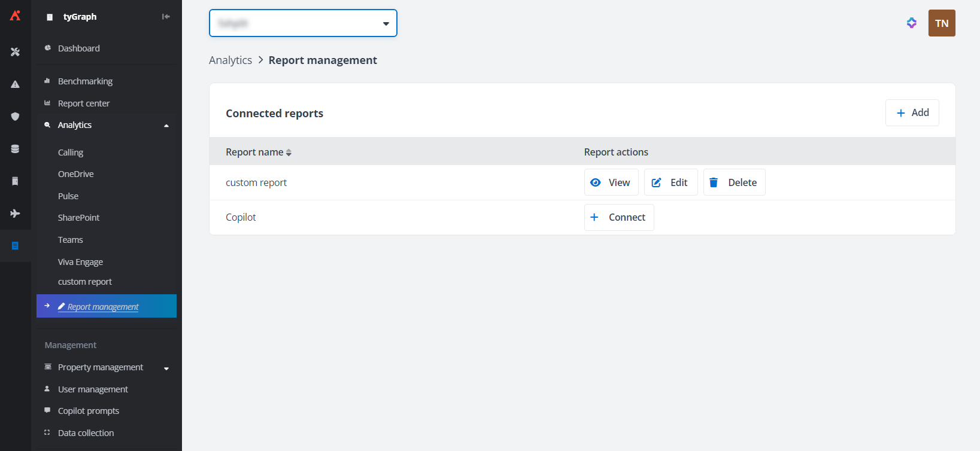
Task: Click the AvePoint logo icon
Action: click(15, 16)
